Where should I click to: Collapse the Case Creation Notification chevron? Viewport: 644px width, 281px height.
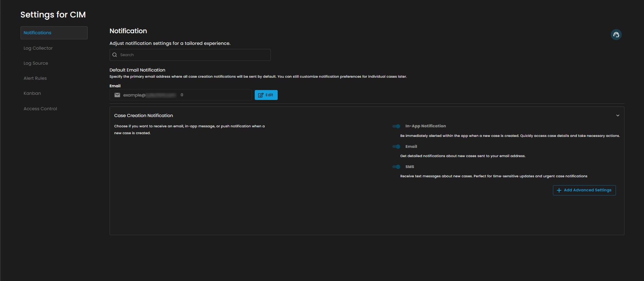(x=618, y=116)
